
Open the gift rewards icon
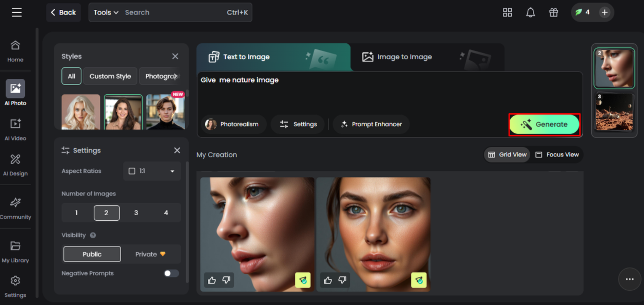(553, 12)
